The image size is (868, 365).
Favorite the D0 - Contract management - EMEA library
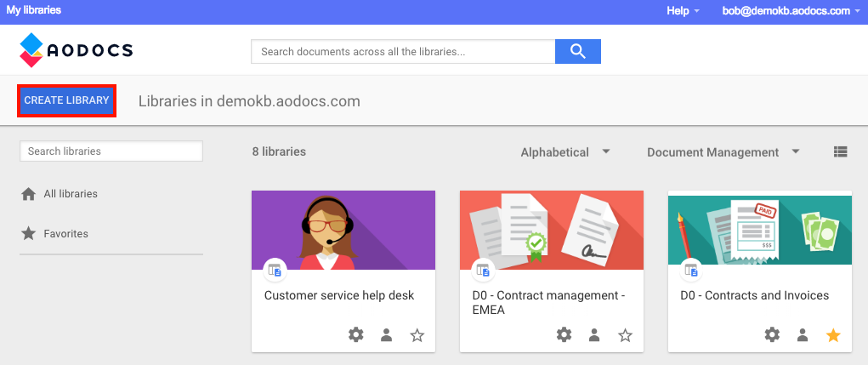625,334
